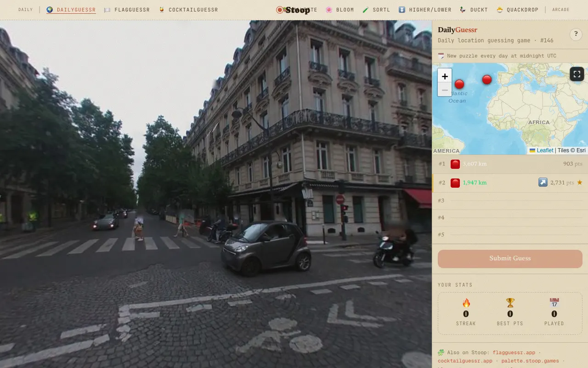The height and width of the screenshot is (368, 588).
Task: Click the direction arrow on guess #2
Action: click(543, 183)
